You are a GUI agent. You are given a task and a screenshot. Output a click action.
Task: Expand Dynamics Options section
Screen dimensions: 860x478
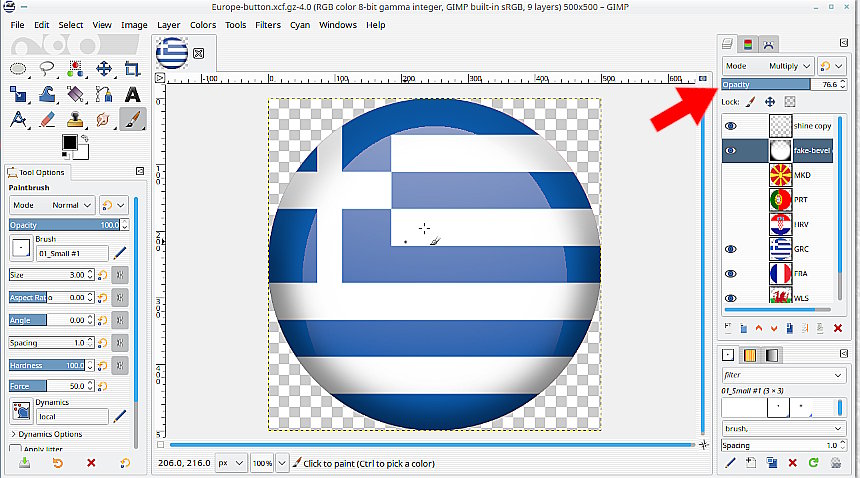46,434
